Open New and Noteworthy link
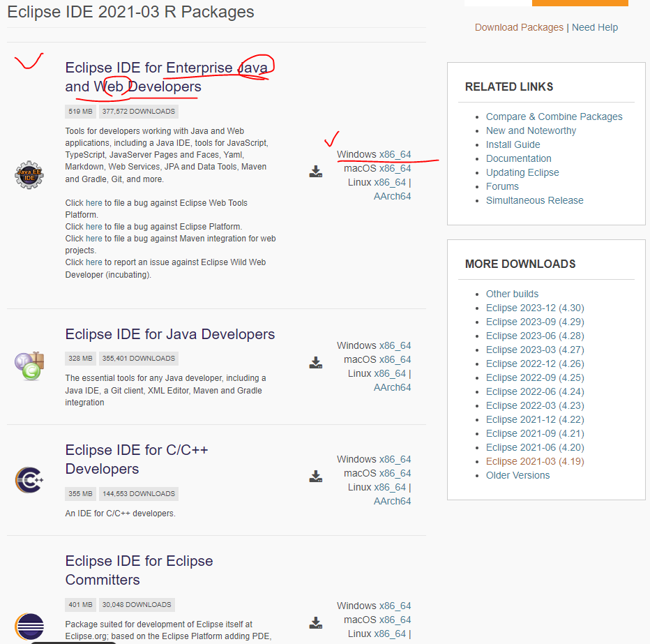This screenshot has height=644, width=650. coord(531,130)
